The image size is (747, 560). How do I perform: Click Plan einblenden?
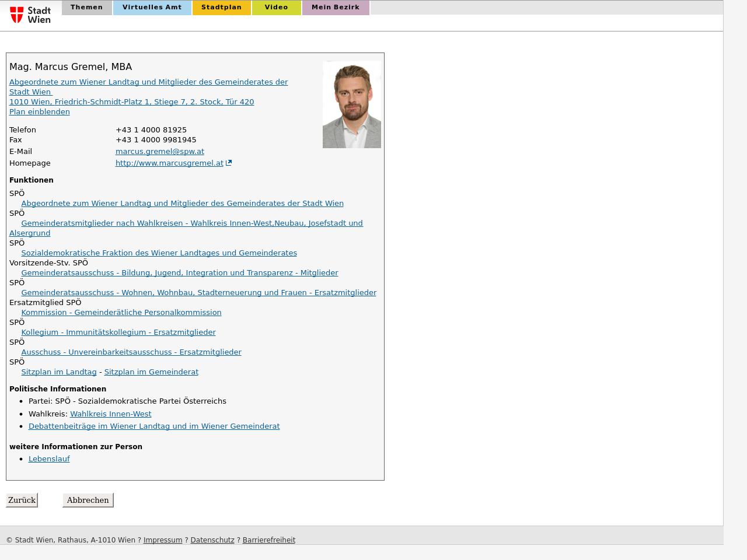(x=40, y=112)
